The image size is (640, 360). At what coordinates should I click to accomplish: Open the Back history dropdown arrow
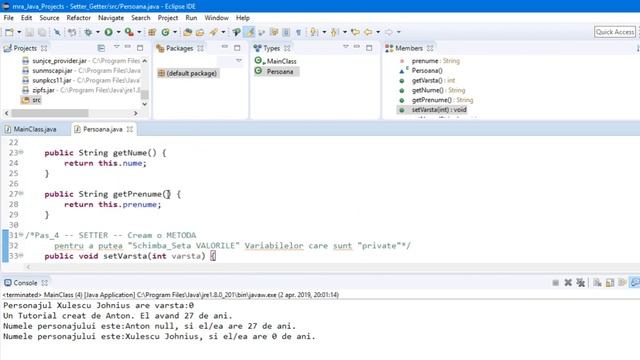tap(378, 32)
